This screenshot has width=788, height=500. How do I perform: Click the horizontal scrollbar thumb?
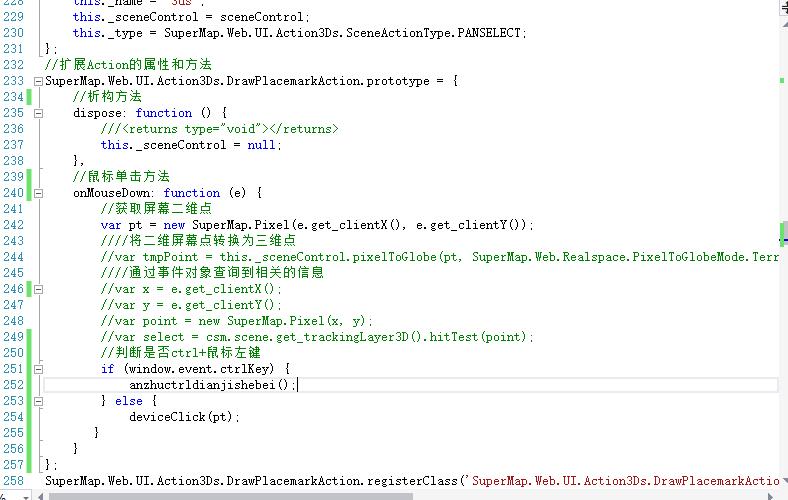(231, 496)
